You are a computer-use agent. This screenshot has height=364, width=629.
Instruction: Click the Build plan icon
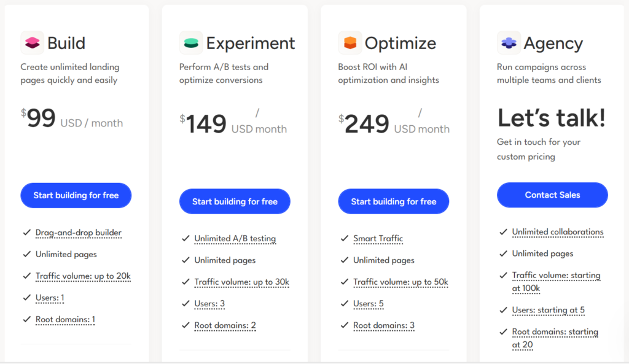[31, 42]
